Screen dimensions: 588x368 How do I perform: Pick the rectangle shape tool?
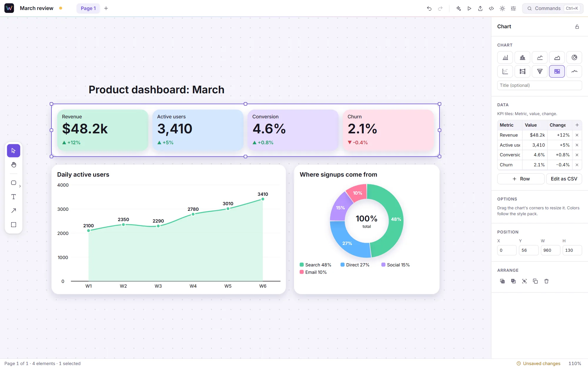[14, 183]
